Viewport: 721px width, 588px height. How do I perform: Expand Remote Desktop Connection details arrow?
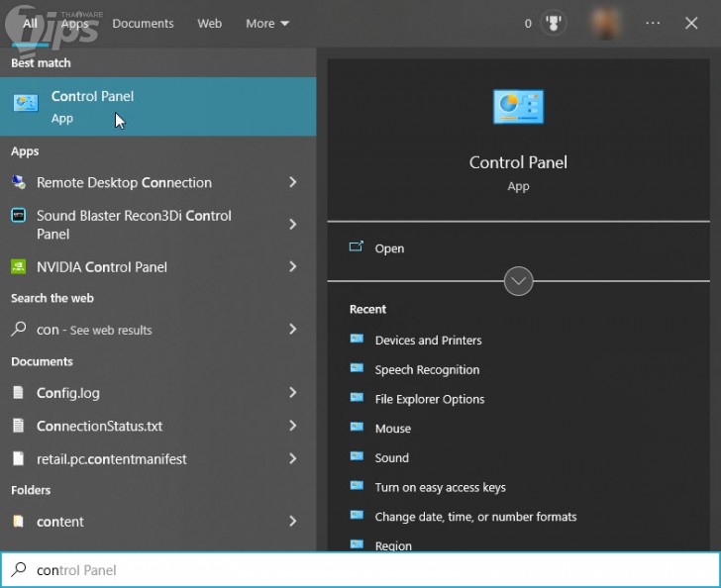[x=293, y=182]
